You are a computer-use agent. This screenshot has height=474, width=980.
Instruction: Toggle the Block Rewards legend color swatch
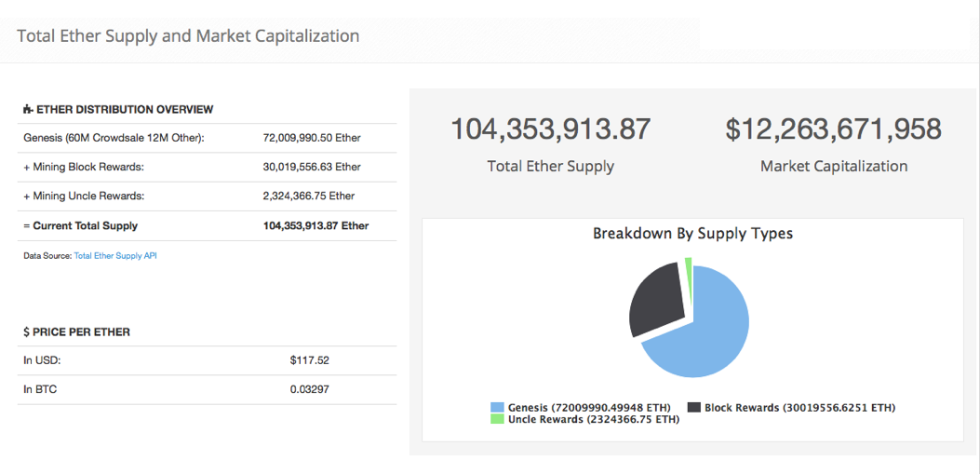pyautogui.click(x=694, y=408)
